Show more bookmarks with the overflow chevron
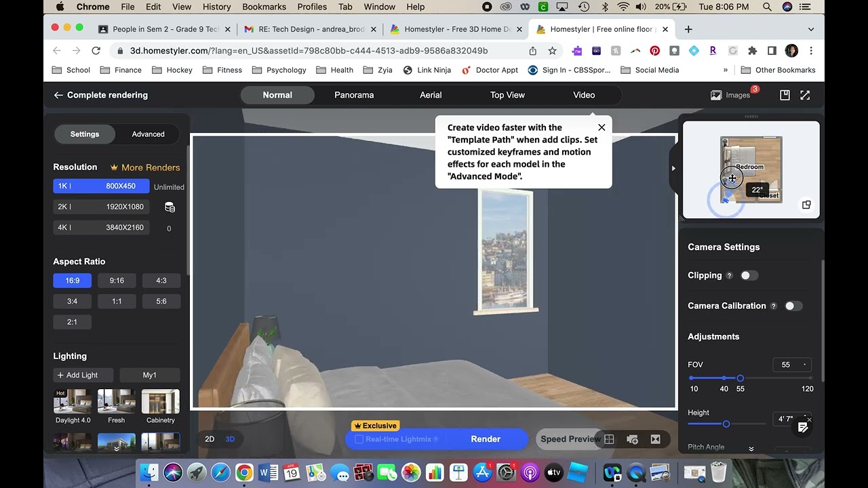This screenshot has width=868, height=488. [x=726, y=70]
